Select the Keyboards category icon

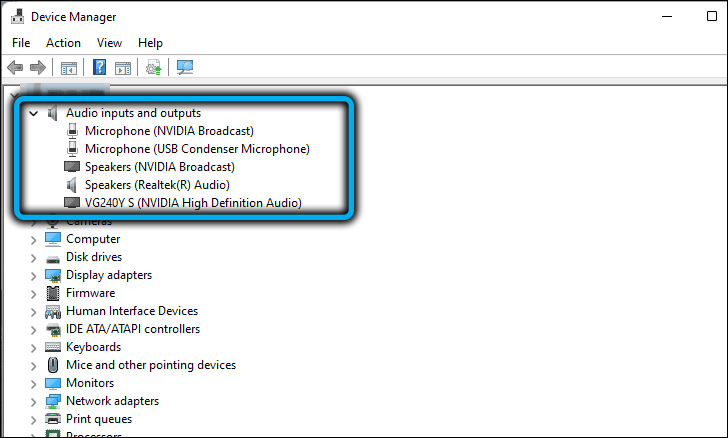[x=54, y=347]
